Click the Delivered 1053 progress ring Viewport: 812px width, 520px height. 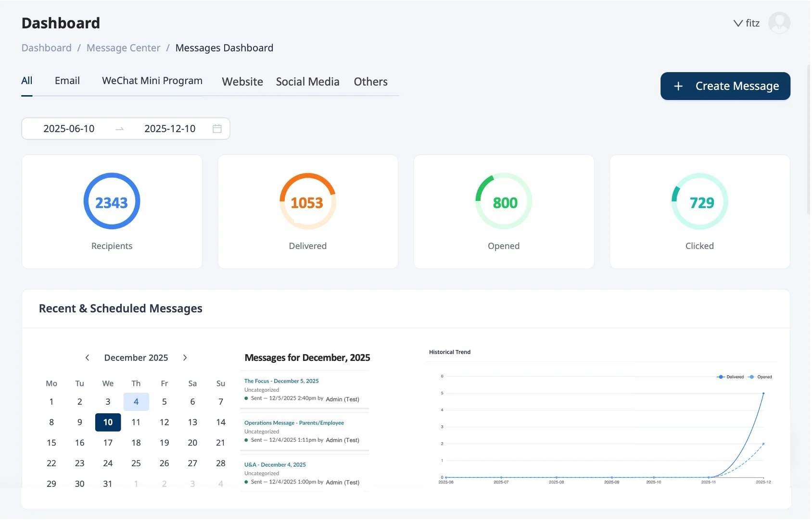tap(308, 201)
